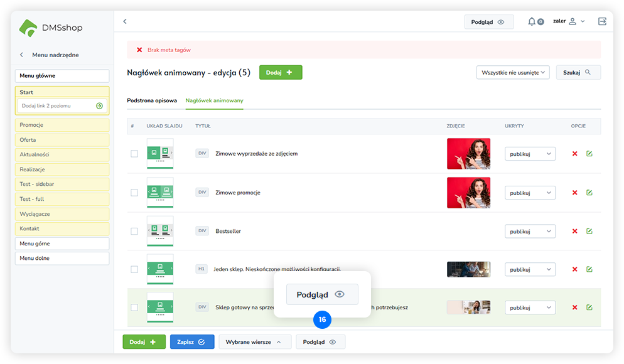Viewport: 624px width, 364px height.
Task: Switch to the Podstrona opisowa tab
Action: coord(152,100)
